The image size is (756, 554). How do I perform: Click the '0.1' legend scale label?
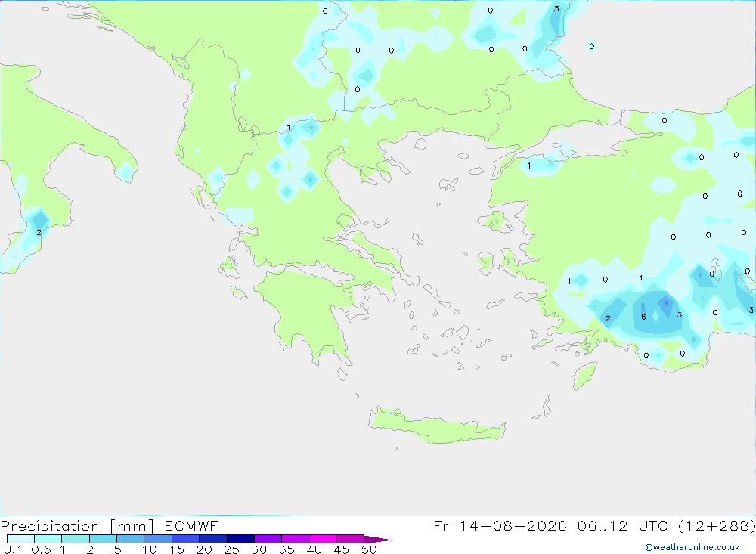tap(13, 549)
